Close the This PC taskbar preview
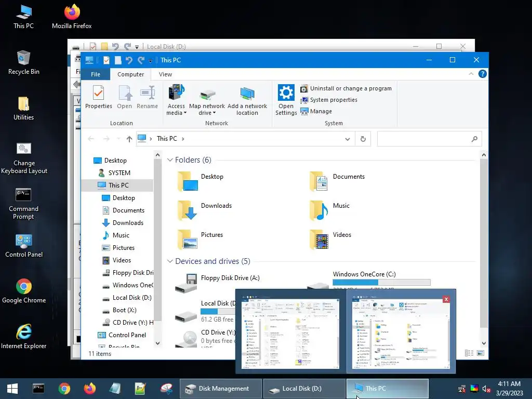 (x=446, y=299)
